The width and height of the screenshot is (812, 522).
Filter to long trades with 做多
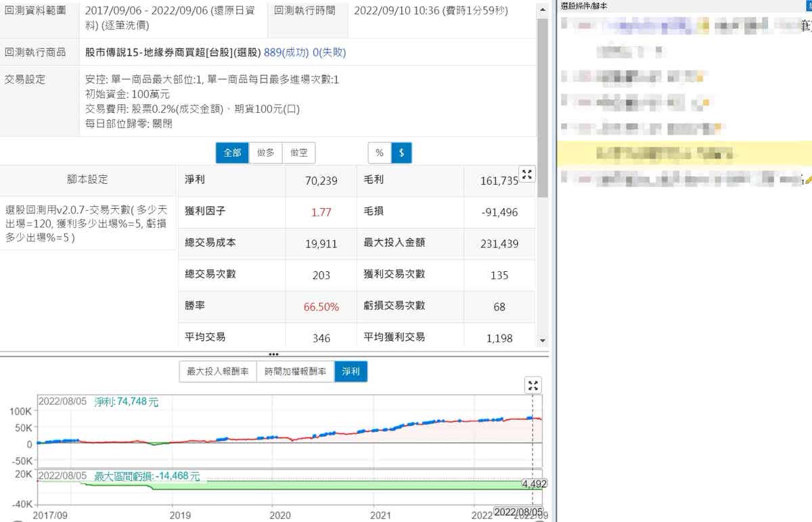(x=265, y=153)
